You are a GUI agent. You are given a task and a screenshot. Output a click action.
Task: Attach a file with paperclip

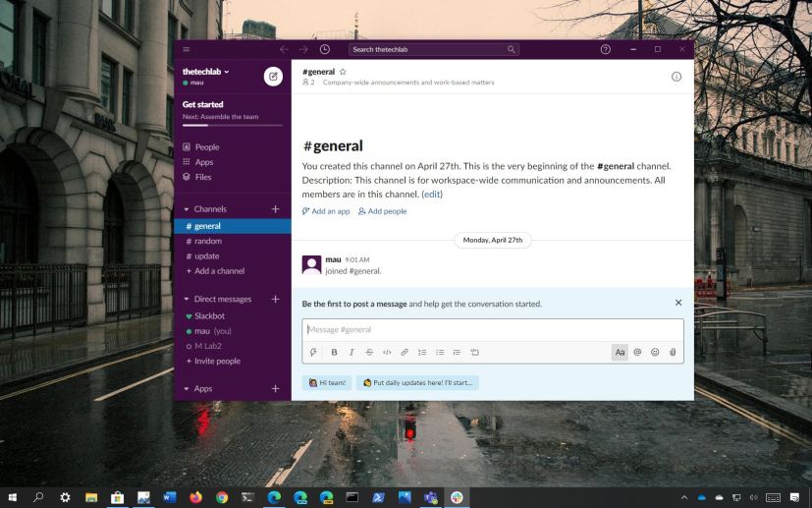click(x=673, y=352)
